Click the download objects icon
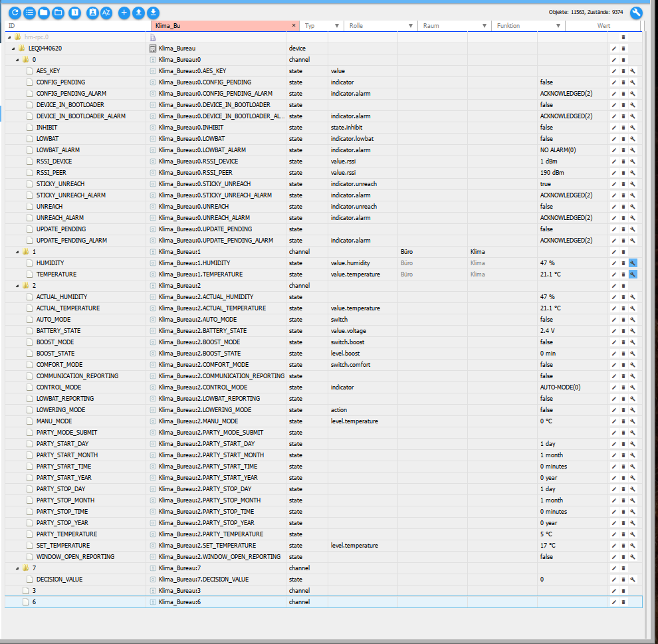The height and width of the screenshot is (644, 658). point(153,13)
